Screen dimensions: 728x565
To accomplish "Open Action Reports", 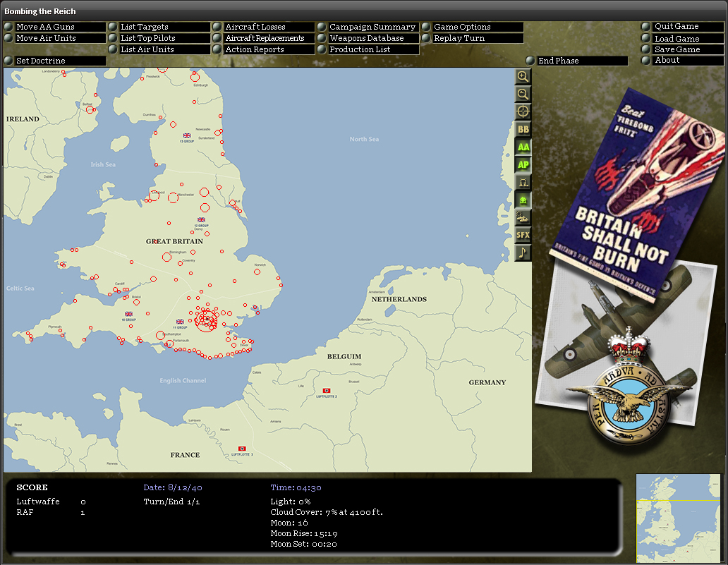I will (264, 49).
